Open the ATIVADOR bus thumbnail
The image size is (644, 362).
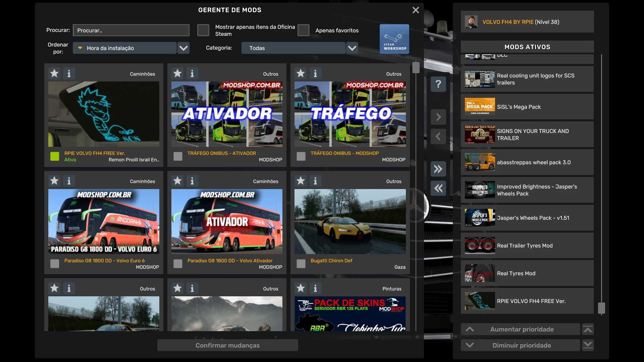(x=227, y=114)
